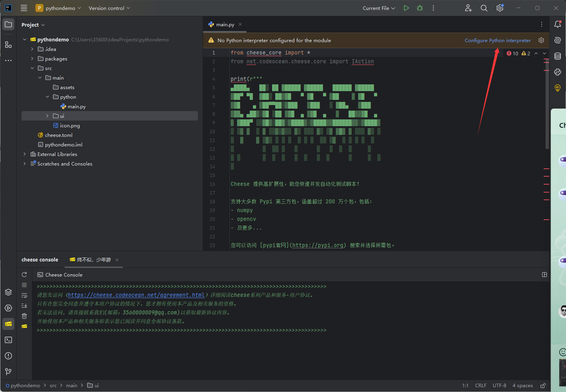This screenshot has height=392, width=566.
Task: Expand the ui folder
Action: pyautogui.click(x=47, y=116)
